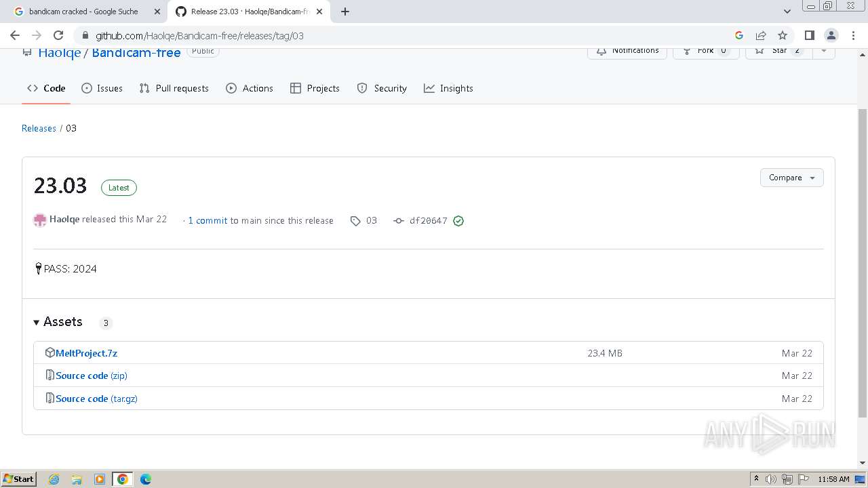Open the tab search dropdown arrow
The height and width of the screenshot is (488, 868).
click(787, 12)
